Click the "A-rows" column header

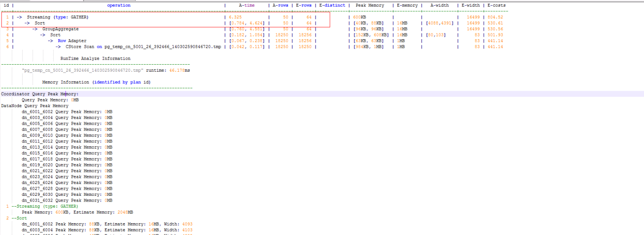[280, 6]
